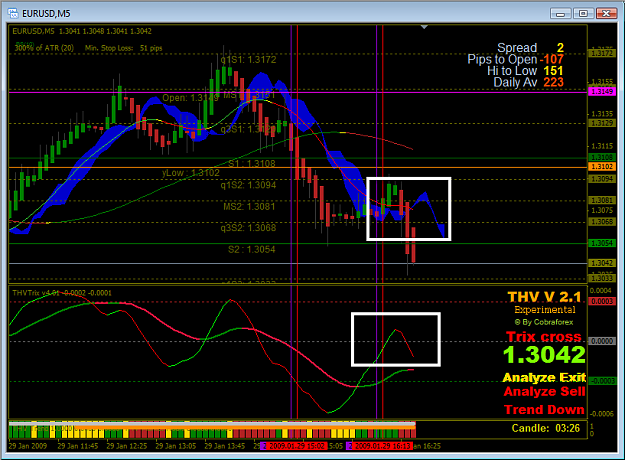The width and height of the screenshot is (625, 460).
Task: Click the '29 Jan 11:45' time axis label
Action: 78,446
